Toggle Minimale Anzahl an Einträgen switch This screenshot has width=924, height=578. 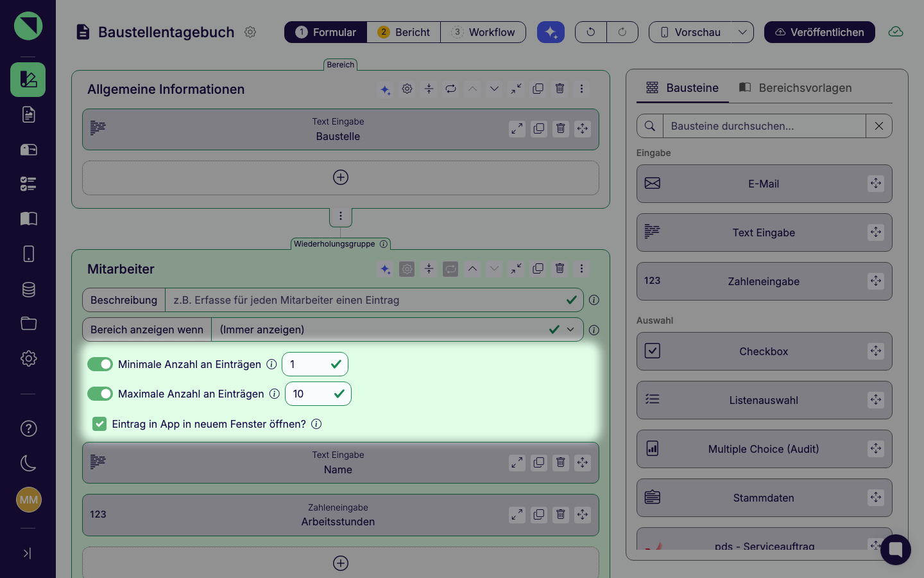click(x=100, y=364)
